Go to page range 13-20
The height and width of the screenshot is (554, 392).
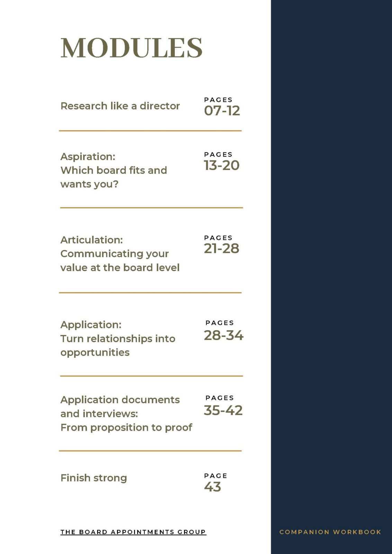222,166
